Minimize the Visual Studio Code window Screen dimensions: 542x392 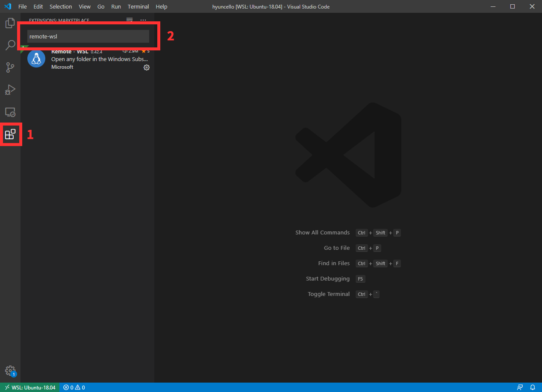click(x=493, y=6)
